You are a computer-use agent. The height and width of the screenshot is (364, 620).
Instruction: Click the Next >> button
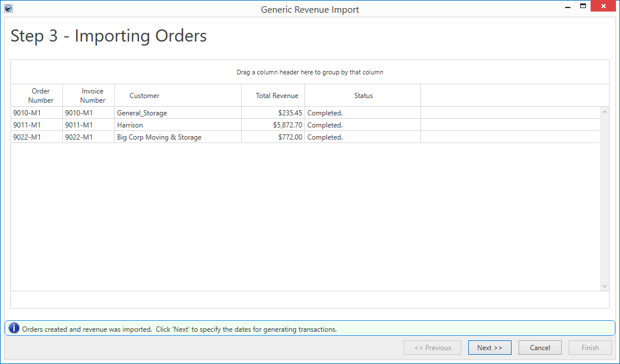(x=489, y=348)
